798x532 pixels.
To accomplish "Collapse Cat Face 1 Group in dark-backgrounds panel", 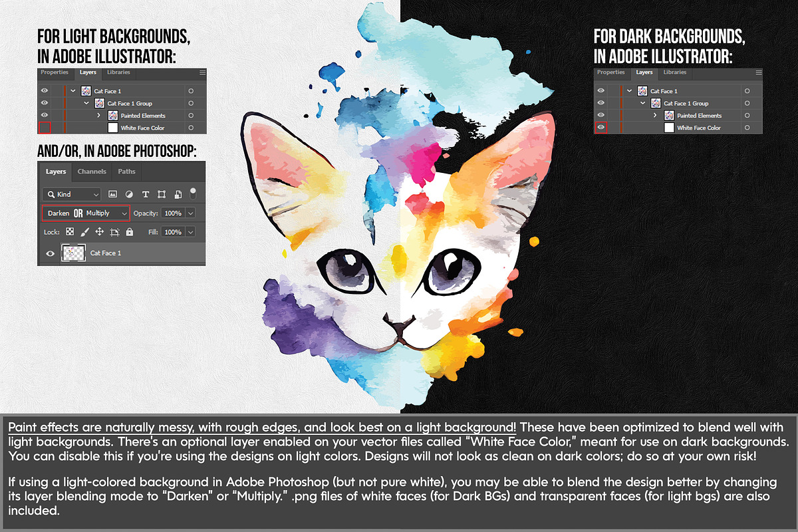I will click(643, 103).
